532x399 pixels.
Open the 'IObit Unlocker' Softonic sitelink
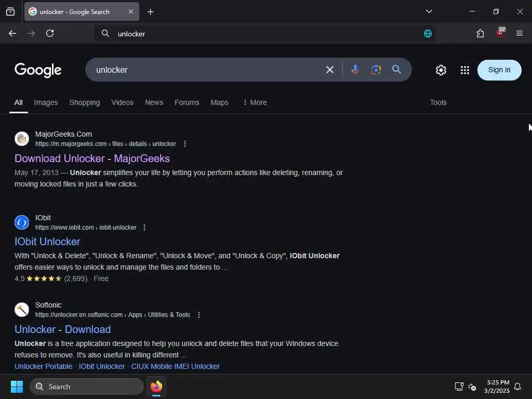[102, 366]
